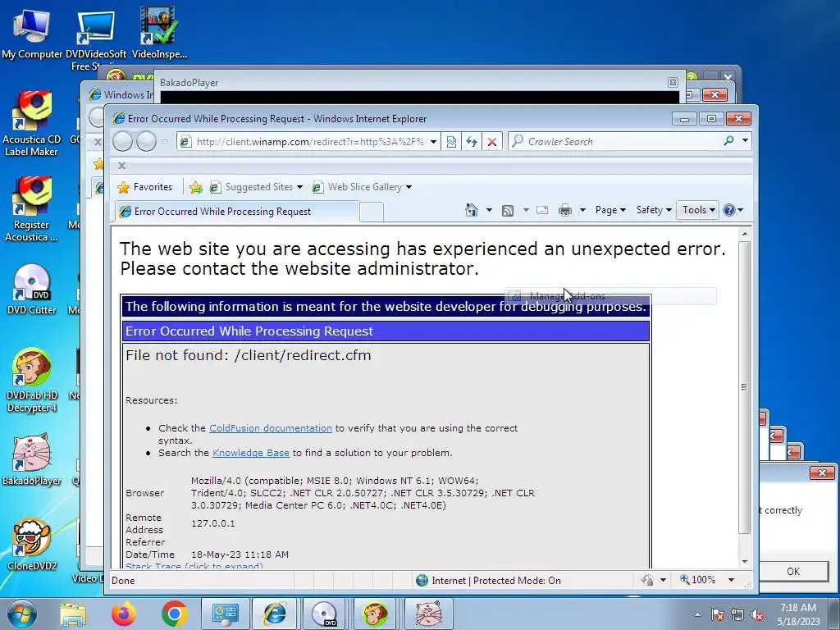Expand the address bar URL history dropdown

[x=433, y=142]
